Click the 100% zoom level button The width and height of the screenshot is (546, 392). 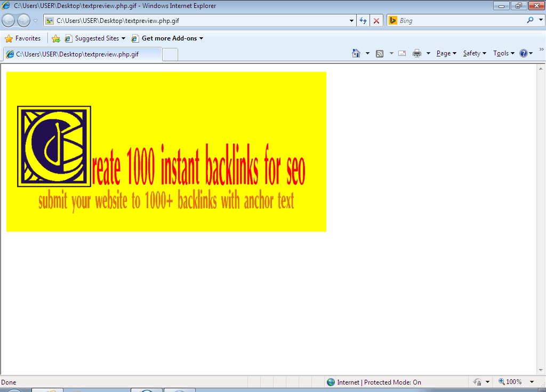510,382
